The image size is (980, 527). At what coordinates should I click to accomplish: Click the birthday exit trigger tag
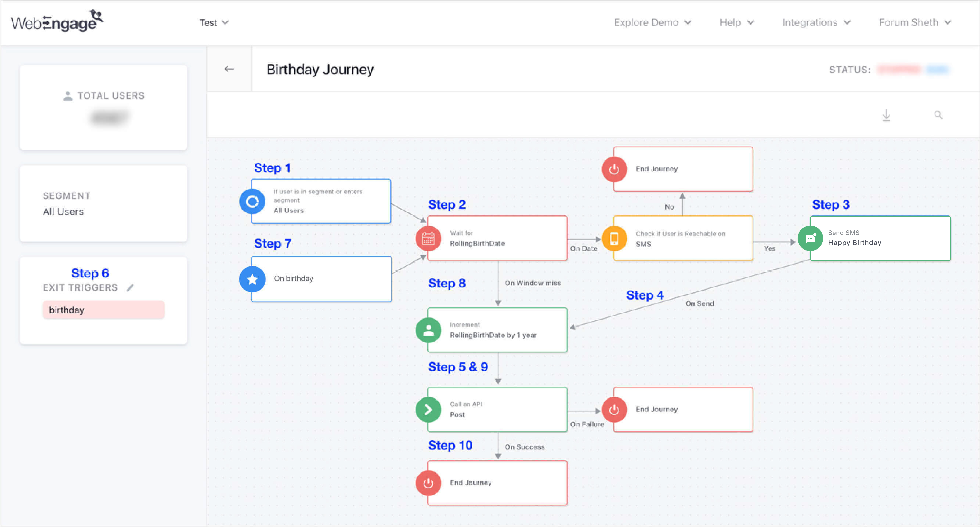coord(103,310)
